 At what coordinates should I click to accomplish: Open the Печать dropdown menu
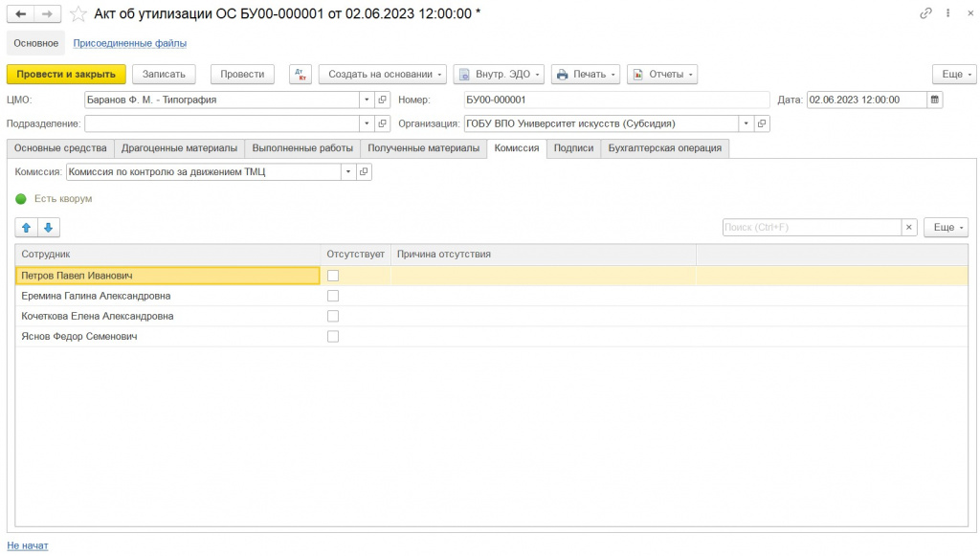point(586,75)
